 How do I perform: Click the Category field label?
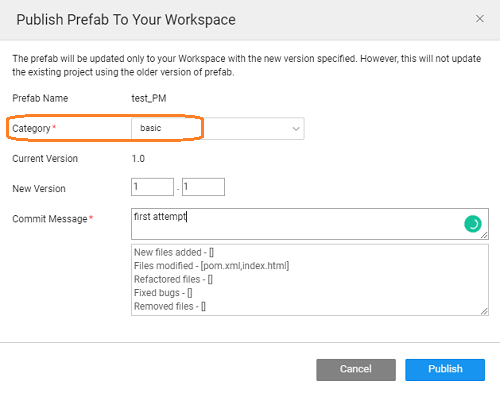(x=31, y=128)
